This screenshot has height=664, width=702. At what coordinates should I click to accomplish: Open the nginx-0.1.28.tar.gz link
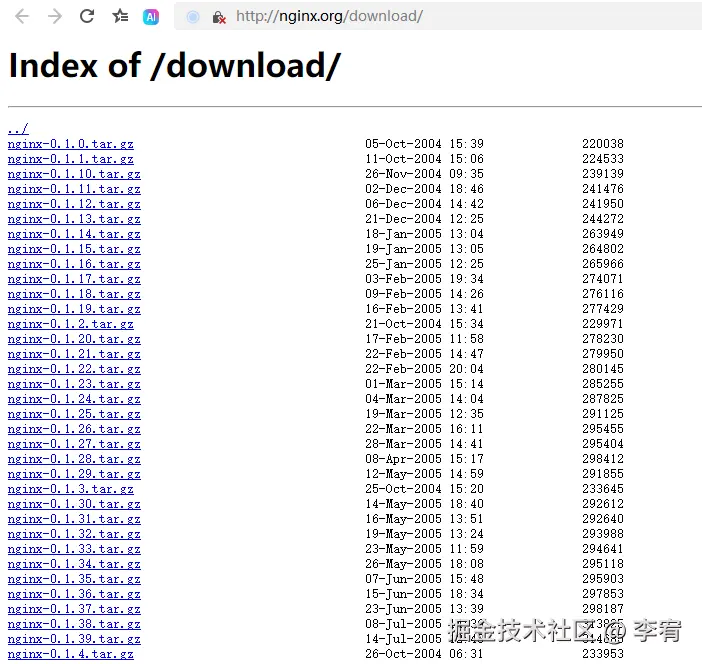[x=74, y=459]
